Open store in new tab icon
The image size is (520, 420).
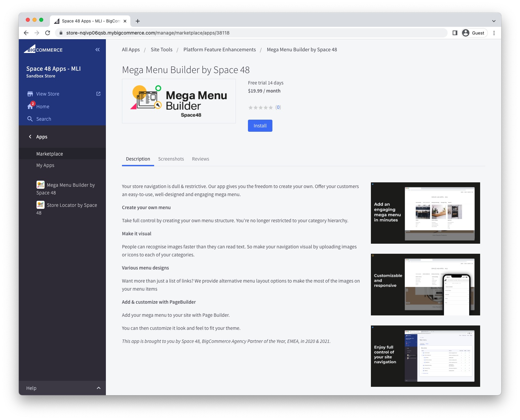(98, 94)
